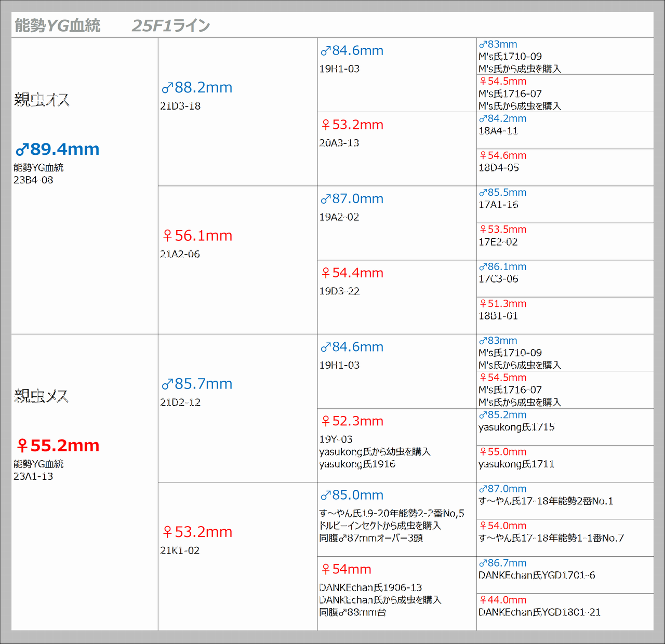Select the ♂86.7mm DANKEchan氏YGD1701-6 cell
Screen dimensions: 665x644
(x=536, y=569)
